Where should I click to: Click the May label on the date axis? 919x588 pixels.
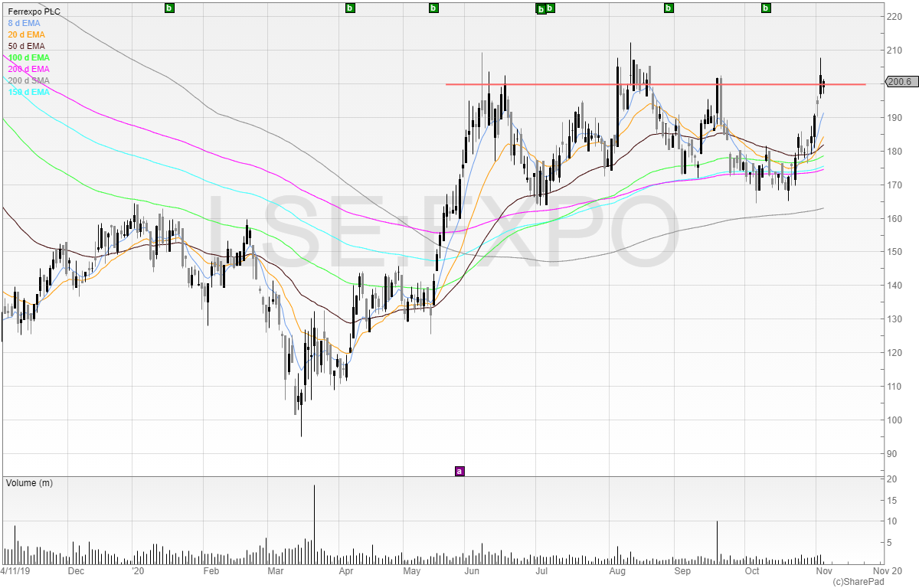coord(412,570)
